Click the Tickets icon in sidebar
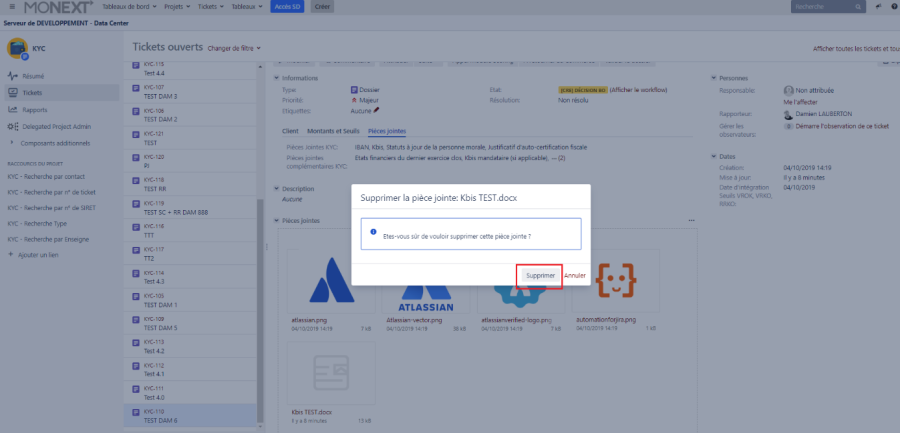Screen dimensions: 900x433 (13, 93)
